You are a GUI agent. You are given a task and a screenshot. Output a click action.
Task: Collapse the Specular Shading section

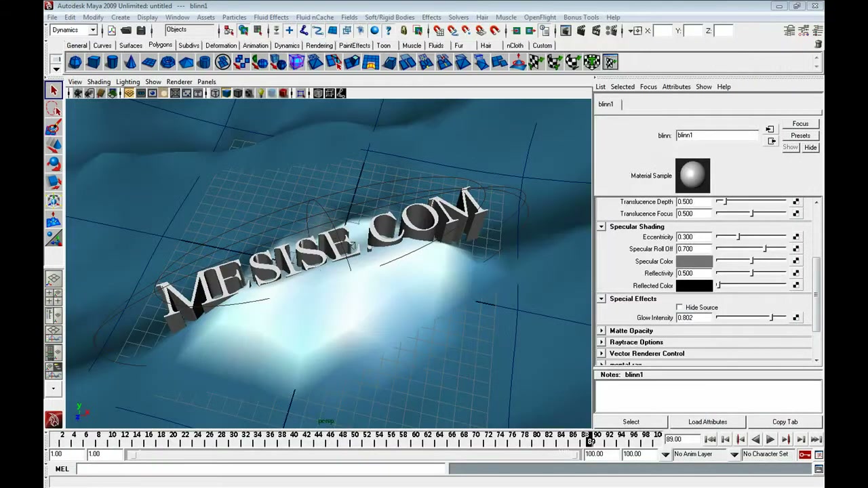601,227
